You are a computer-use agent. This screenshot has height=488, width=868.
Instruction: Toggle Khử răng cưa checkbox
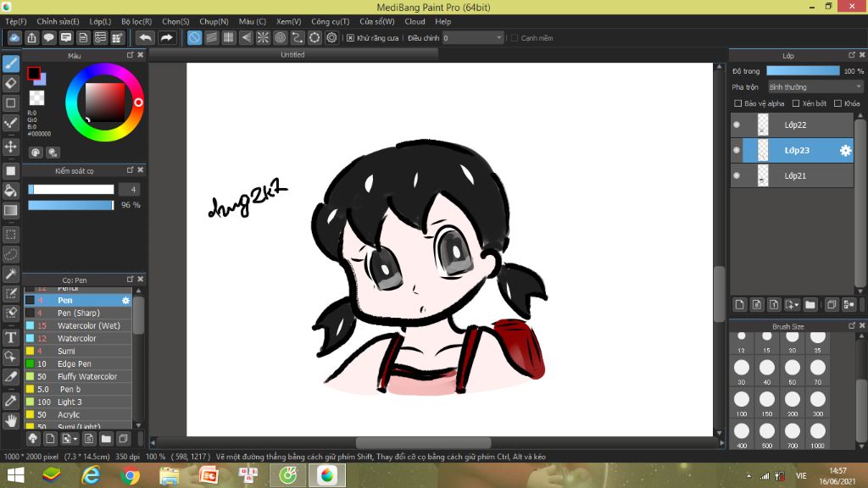pos(350,37)
